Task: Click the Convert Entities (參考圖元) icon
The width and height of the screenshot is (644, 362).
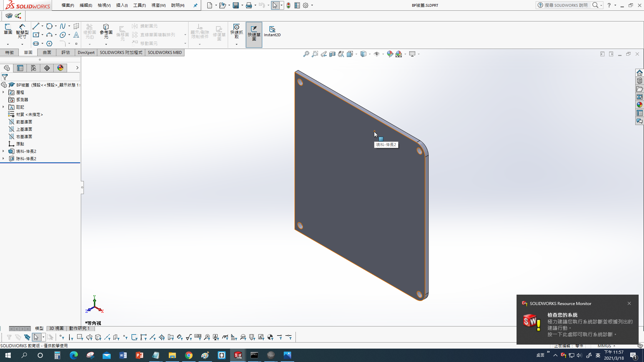Action: tap(106, 31)
